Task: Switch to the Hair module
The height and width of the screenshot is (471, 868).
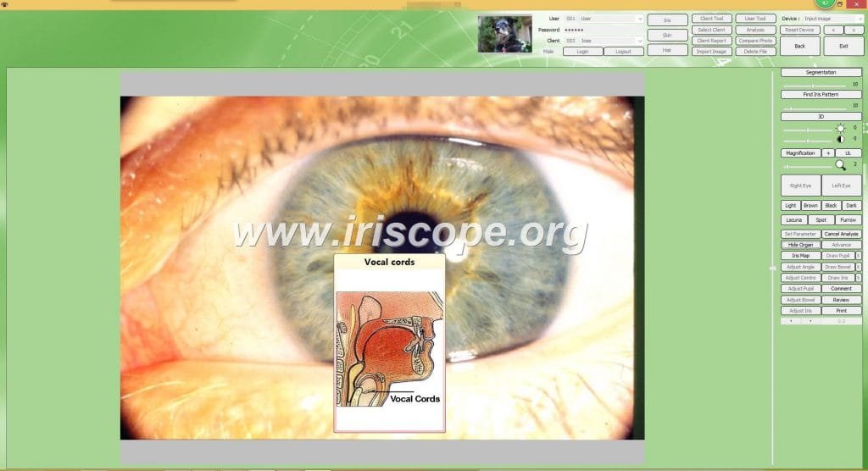Action: 667,50
